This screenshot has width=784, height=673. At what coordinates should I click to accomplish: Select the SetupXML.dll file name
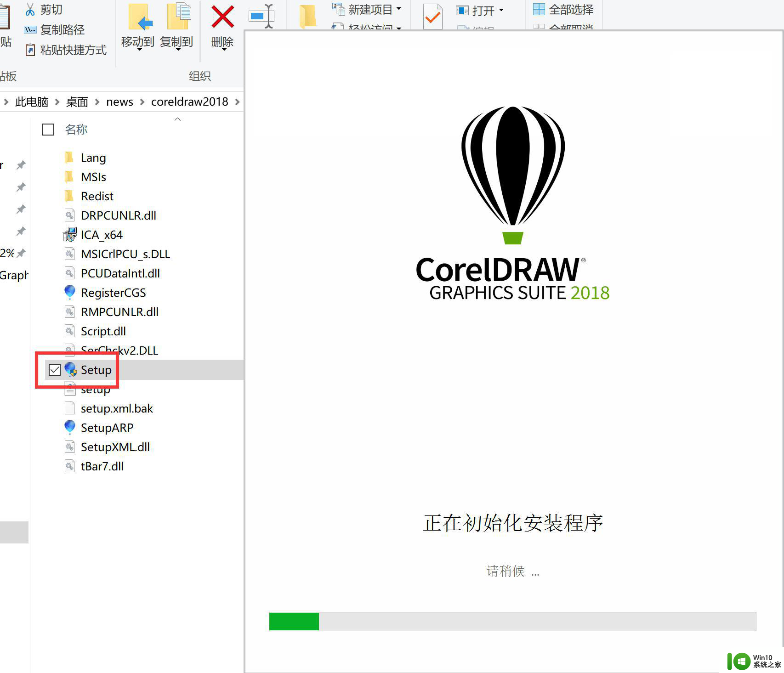pyautogui.click(x=115, y=447)
